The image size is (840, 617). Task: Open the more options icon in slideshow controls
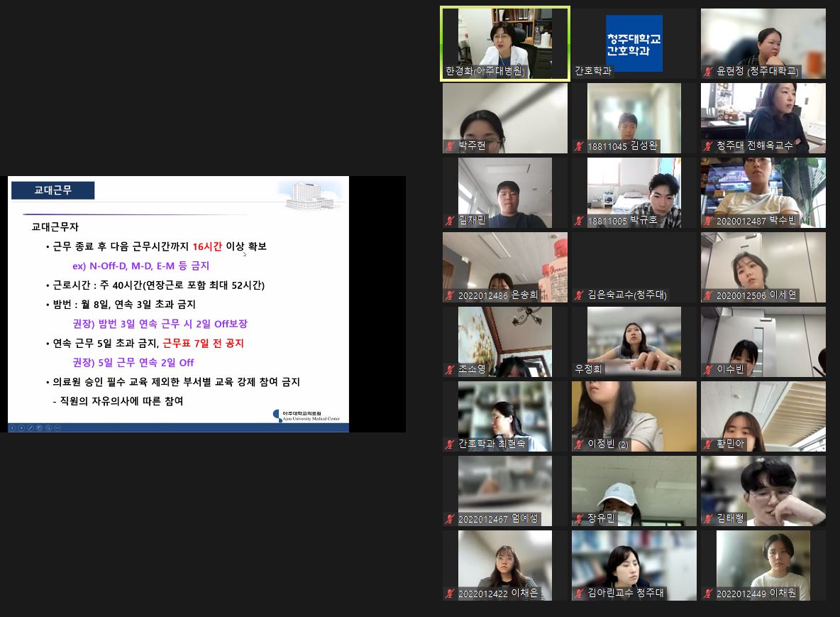pyautogui.click(x=57, y=428)
